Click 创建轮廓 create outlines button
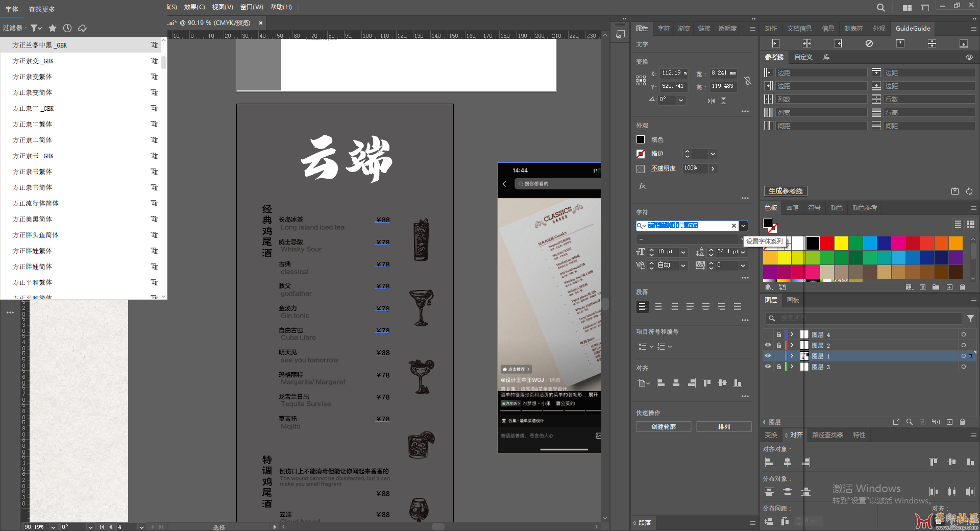This screenshot has width=980, height=531. (664, 427)
